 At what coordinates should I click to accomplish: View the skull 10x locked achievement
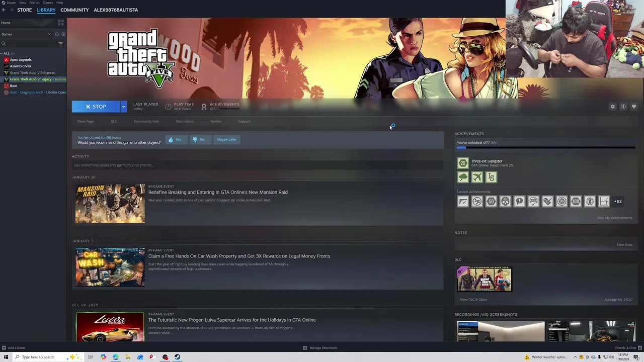[x=505, y=202]
